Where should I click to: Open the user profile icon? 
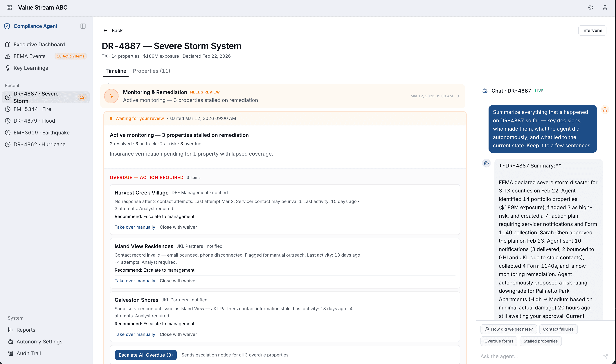pos(605,8)
